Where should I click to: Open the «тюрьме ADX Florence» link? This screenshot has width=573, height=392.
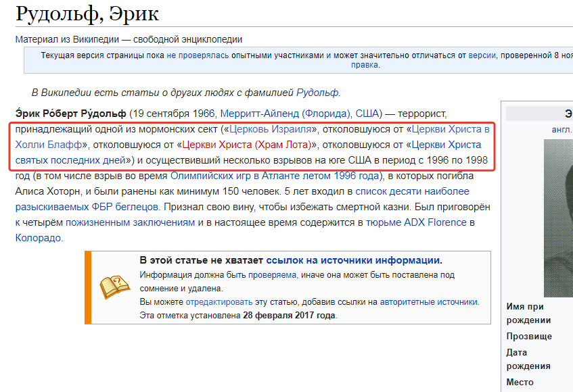click(416, 222)
